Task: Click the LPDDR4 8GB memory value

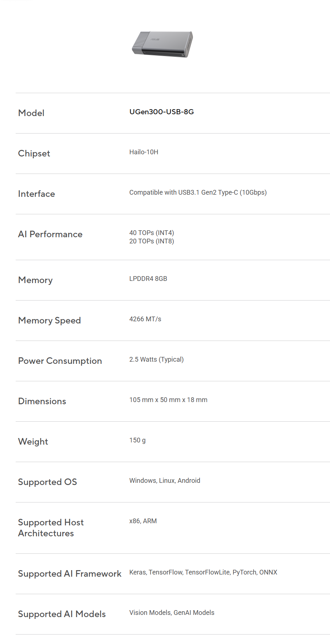Action: [x=148, y=279]
